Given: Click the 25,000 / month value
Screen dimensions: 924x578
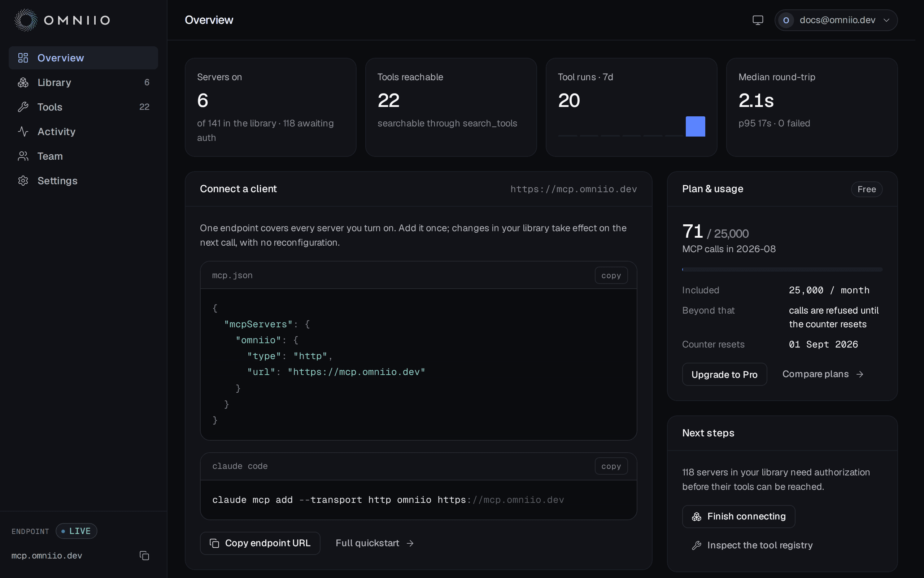Looking at the screenshot, I should (x=829, y=290).
